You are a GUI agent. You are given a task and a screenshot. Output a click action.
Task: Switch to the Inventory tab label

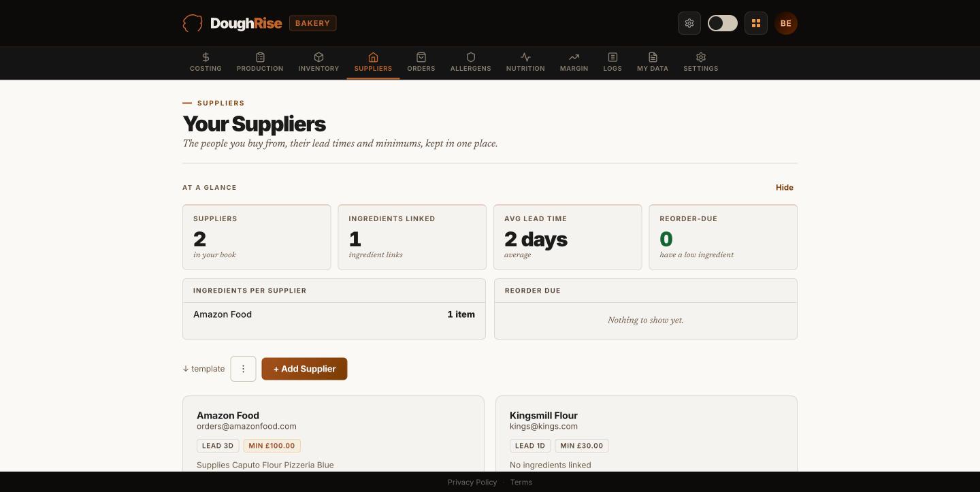point(318,69)
